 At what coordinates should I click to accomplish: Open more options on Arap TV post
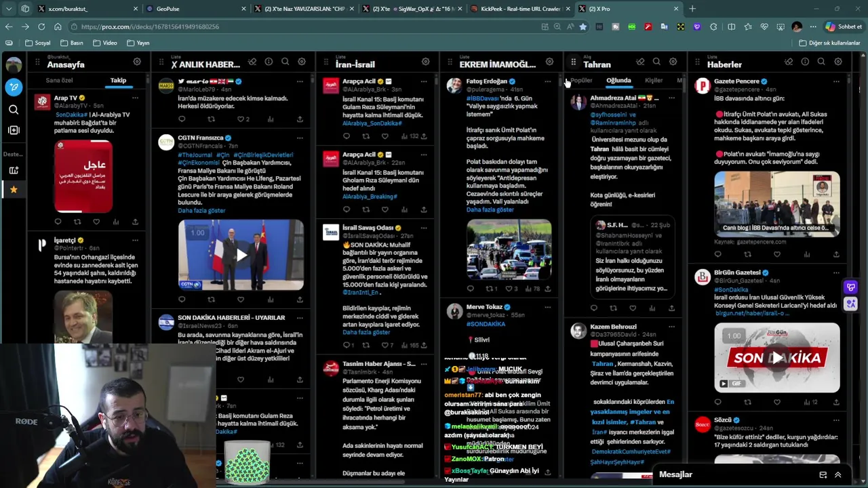pos(135,98)
